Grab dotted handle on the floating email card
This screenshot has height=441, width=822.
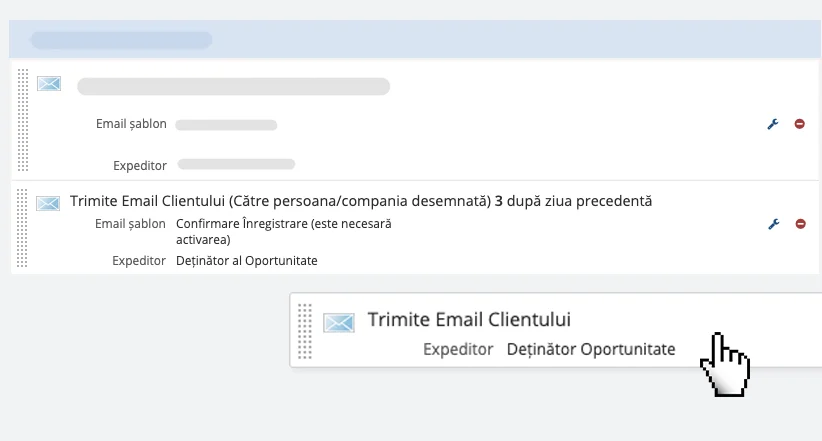(305, 331)
